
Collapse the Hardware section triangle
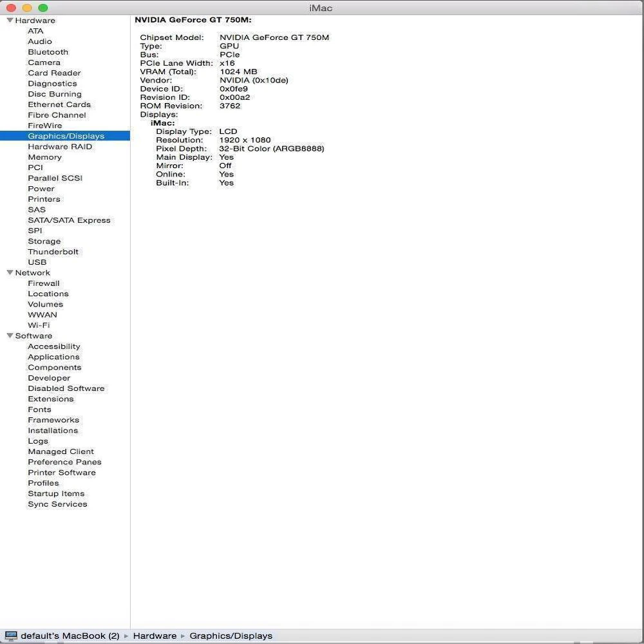pos(10,20)
